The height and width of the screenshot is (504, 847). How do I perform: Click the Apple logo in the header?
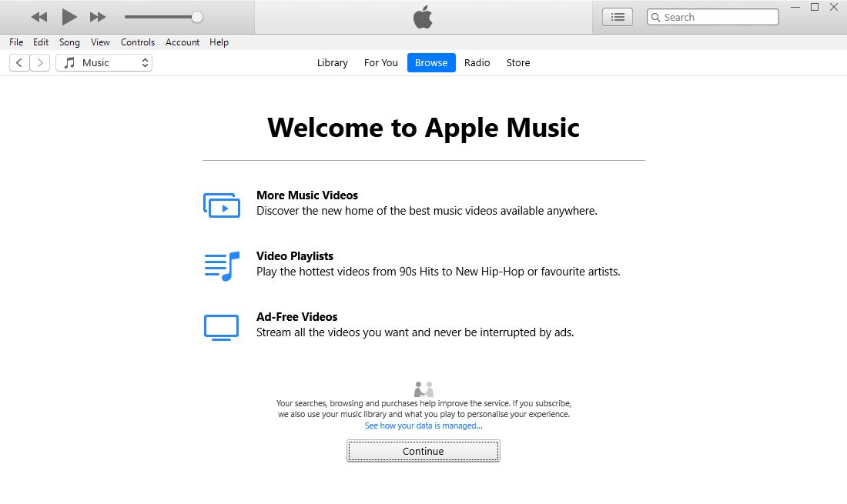[423, 17]
